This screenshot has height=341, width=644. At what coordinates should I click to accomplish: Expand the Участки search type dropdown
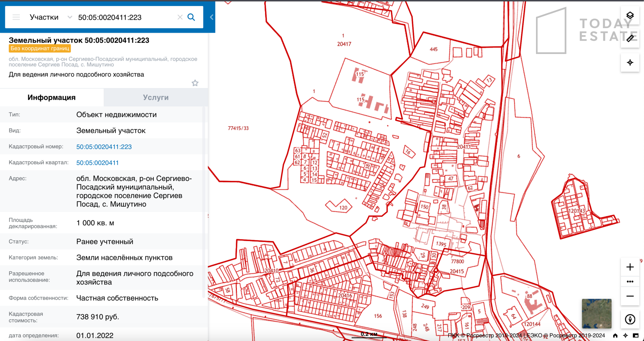coord(70,17)
